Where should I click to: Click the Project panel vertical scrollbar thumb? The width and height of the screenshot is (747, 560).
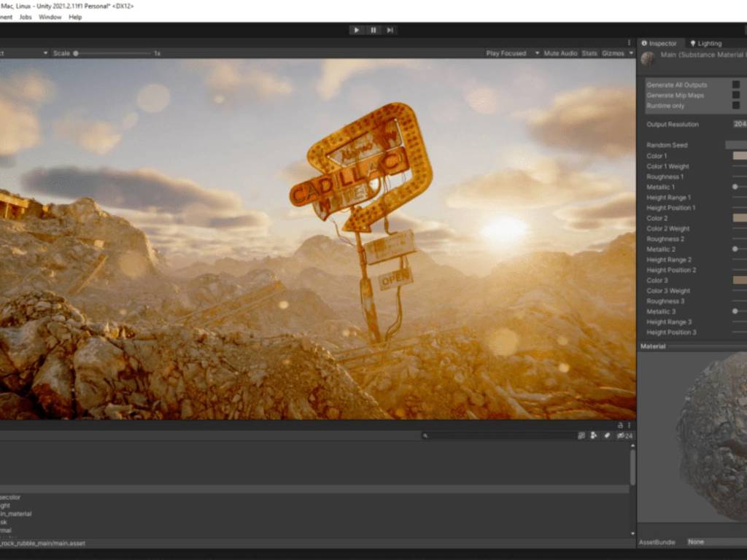pos(632,467)
